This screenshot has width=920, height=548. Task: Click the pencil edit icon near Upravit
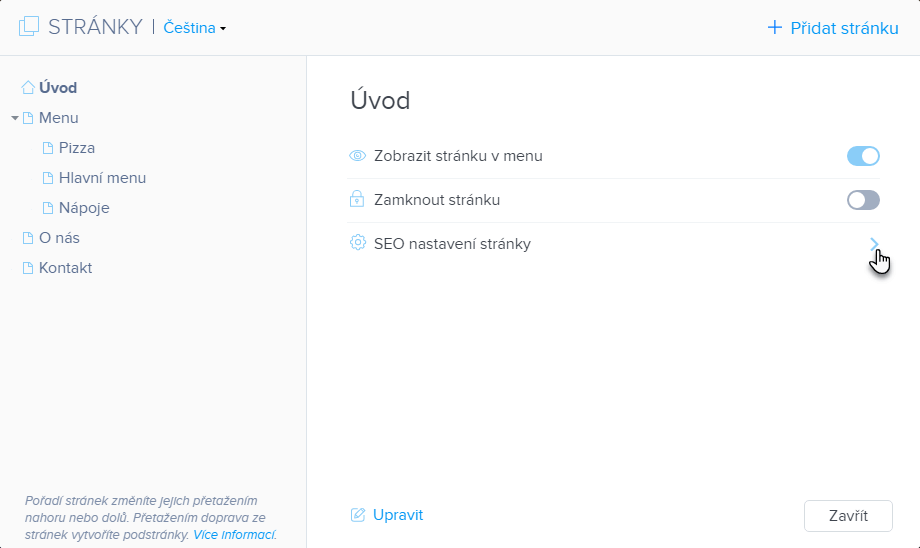357,515
